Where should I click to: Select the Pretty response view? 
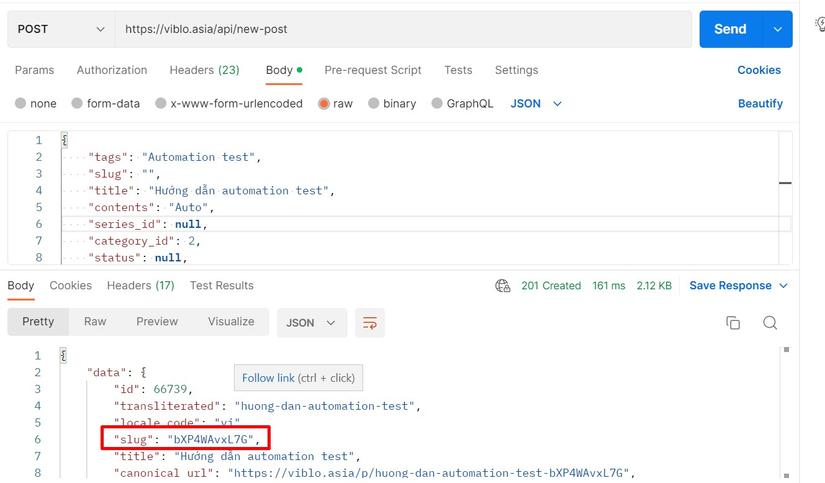pyautogui.click(x=38, y=321)
